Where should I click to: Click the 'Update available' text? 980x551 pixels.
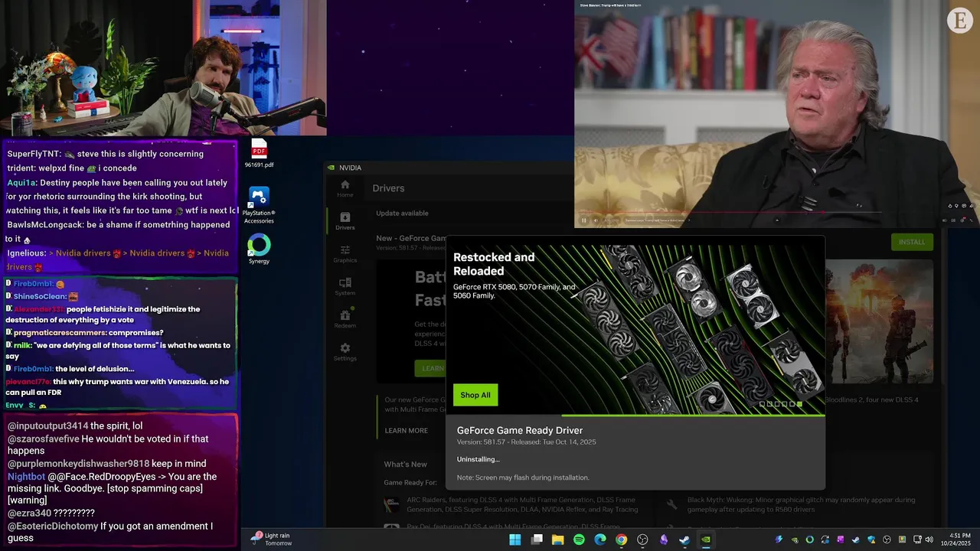click(402, 214)
